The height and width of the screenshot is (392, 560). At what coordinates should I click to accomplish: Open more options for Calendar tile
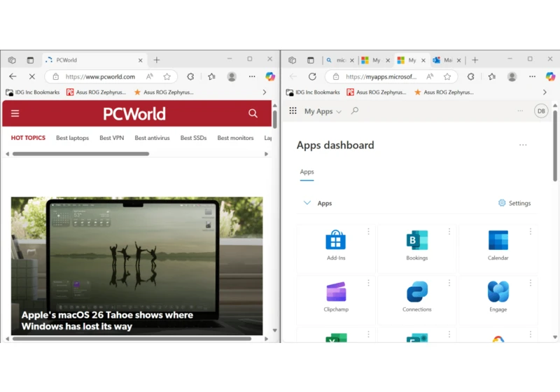pos(531,231)
